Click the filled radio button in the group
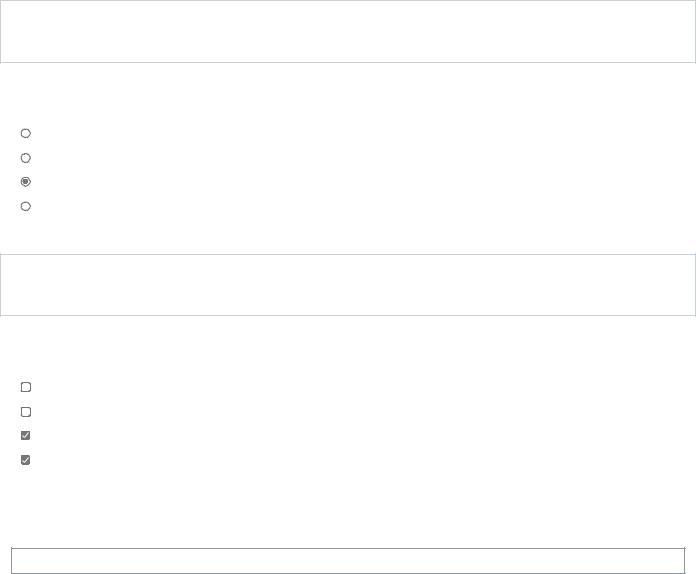Viewport: 696px width, 574px height. 26,182
